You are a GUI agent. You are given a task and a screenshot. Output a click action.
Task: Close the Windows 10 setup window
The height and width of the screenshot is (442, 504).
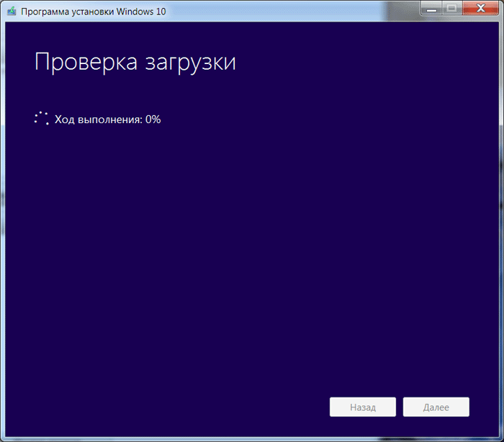(x=480, y=9)
